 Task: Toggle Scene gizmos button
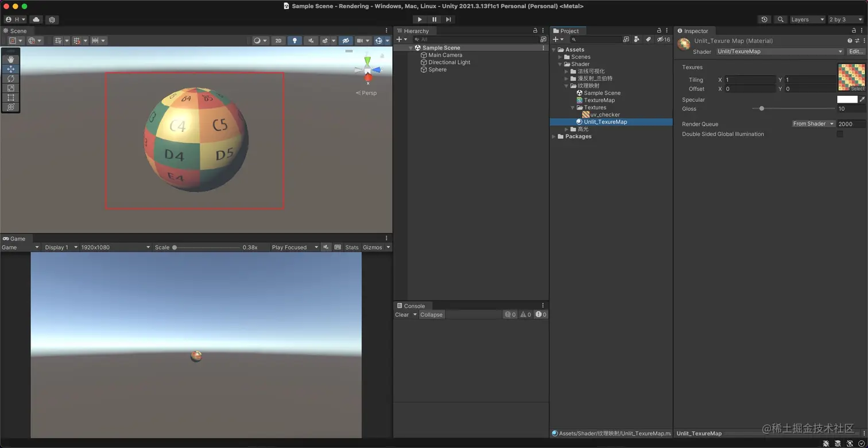[x=378, y=41]
